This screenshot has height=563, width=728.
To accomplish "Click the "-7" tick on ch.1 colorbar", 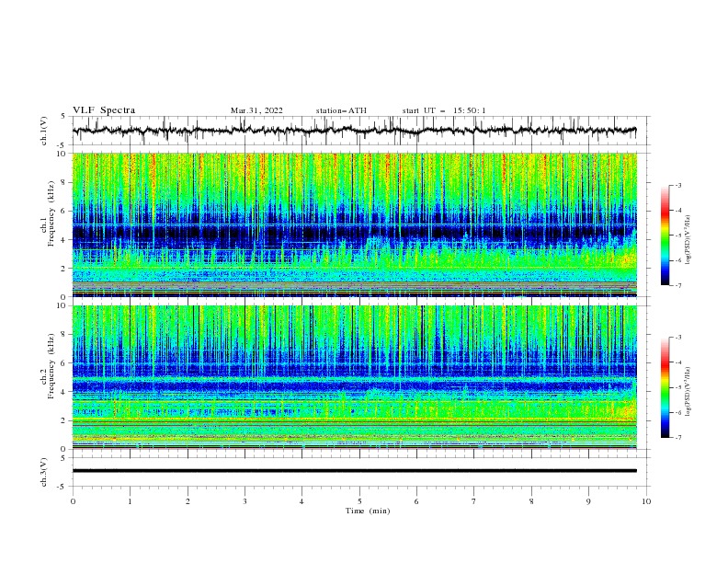I will point(677,286).
